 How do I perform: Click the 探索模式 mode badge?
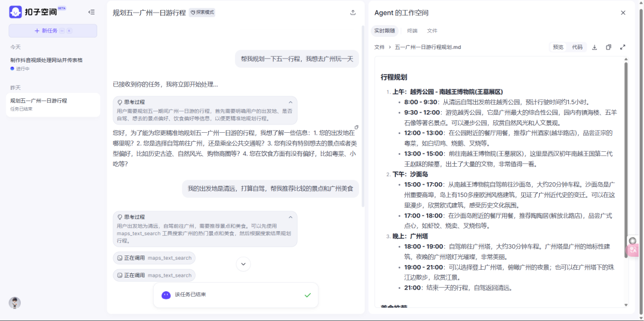click(x=202, y=13)
